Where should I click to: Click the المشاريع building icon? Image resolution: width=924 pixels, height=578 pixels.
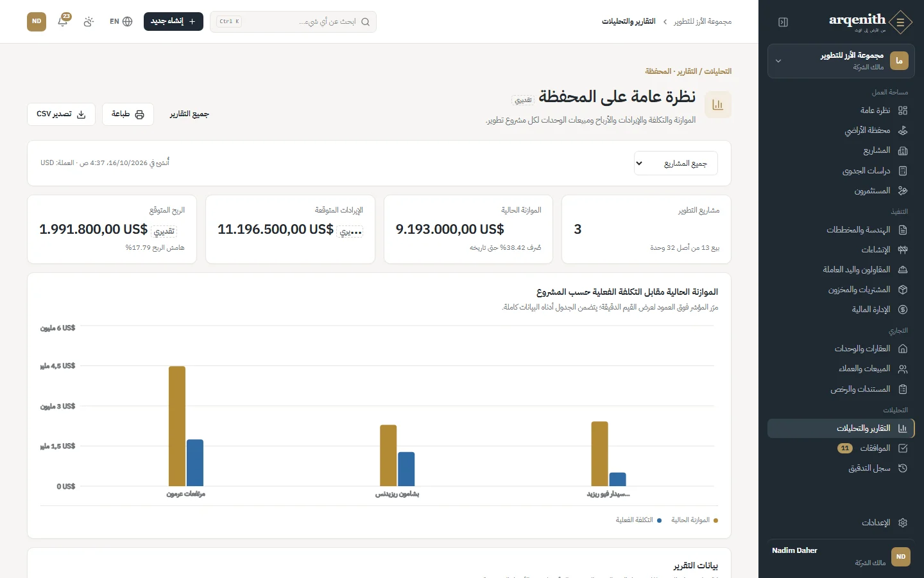903,151
